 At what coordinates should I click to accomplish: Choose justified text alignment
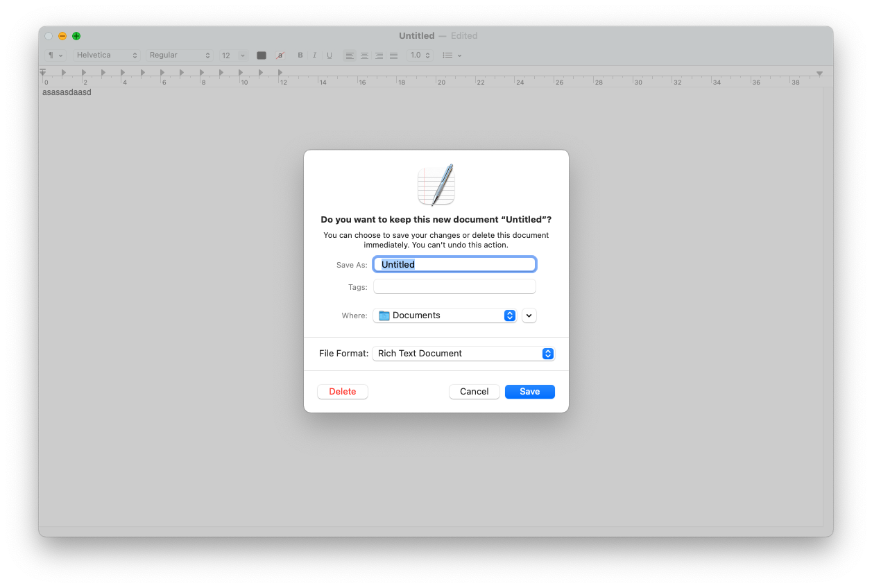(x=393, y=55)
